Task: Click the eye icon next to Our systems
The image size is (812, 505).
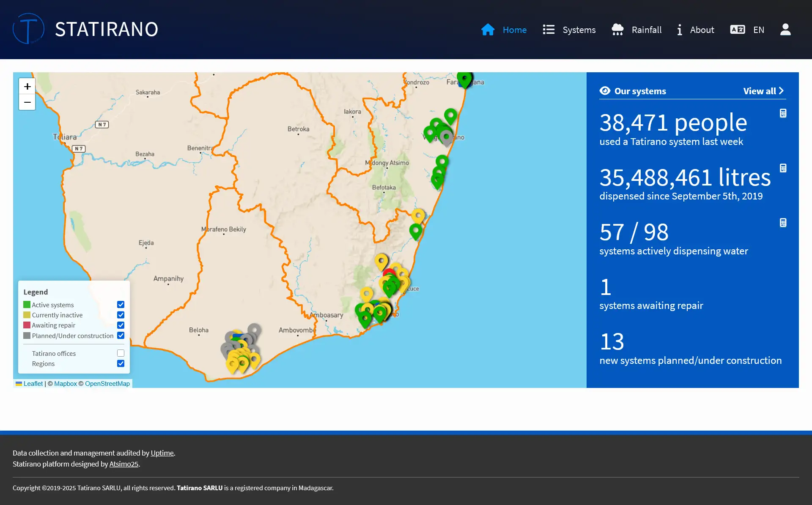Action: click(605, 91)
